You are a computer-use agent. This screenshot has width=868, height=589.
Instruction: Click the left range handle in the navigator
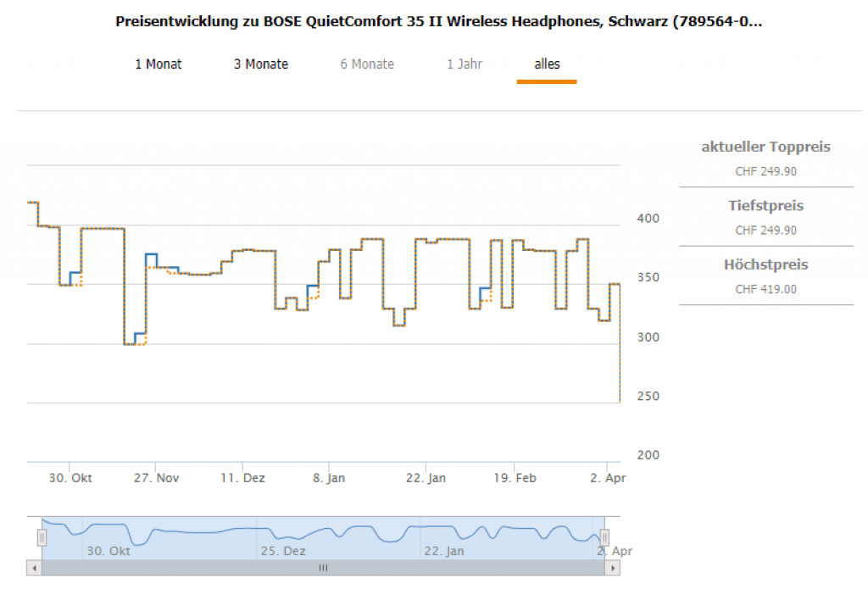pos(42,537)
